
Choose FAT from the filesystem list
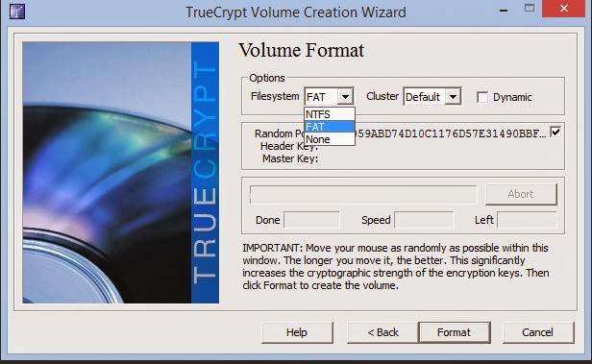pos(330,127)
